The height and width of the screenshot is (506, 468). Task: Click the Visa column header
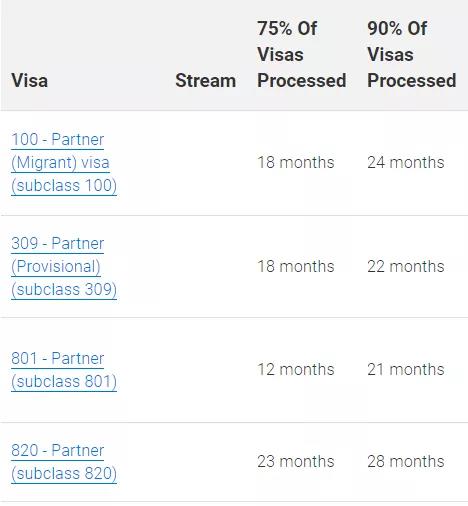[30, 81]
